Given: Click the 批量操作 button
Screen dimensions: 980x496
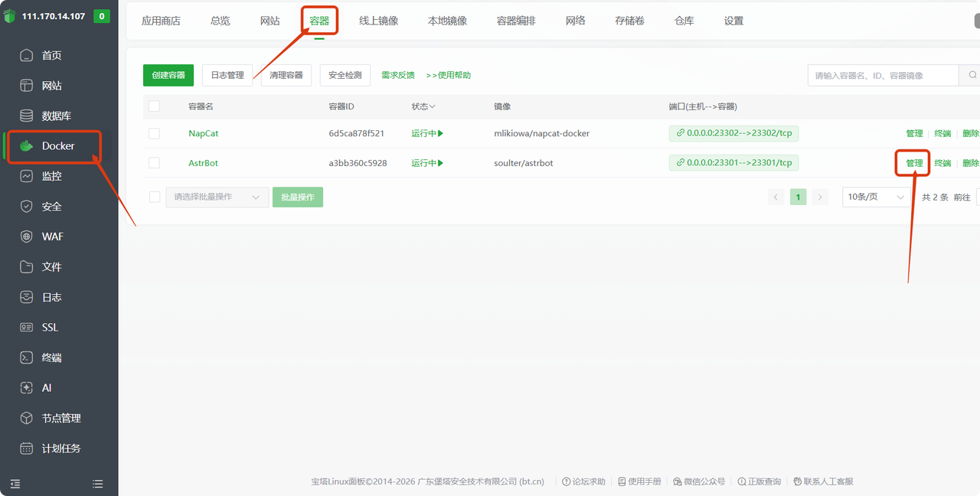Looking at the screenshot, I should click(x=298, y=197).
